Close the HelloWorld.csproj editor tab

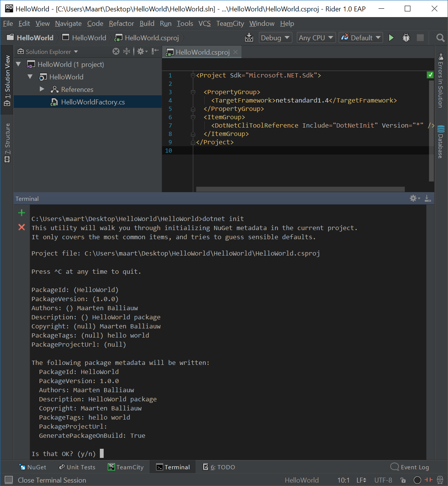point(236,52)
